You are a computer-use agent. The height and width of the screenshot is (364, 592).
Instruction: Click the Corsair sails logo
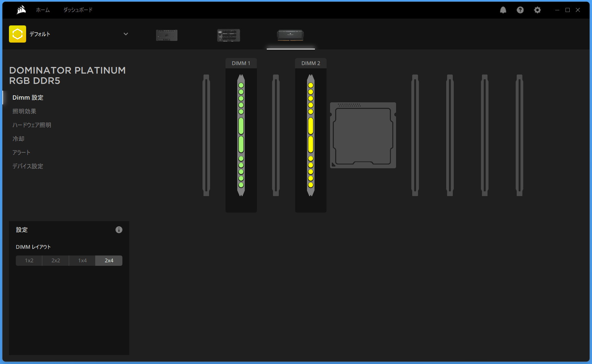click(x=21, y=10)
